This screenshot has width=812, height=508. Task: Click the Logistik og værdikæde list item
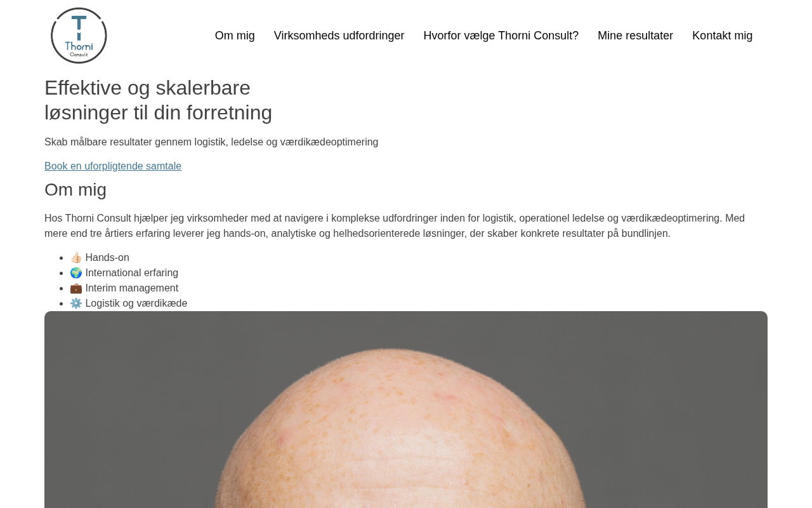coord(129,304)
